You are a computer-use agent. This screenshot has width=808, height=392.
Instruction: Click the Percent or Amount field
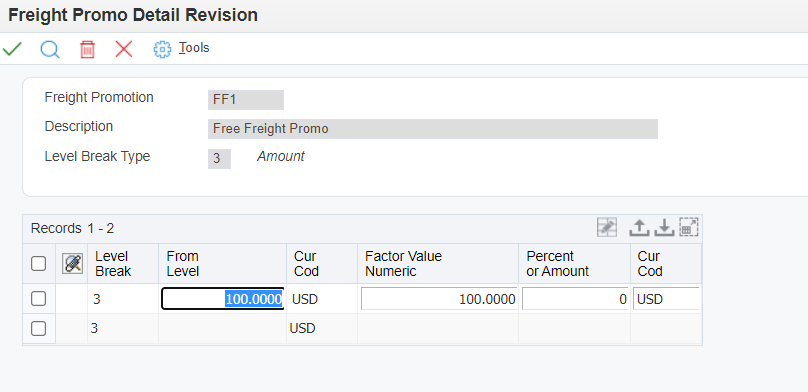point(575,299)
